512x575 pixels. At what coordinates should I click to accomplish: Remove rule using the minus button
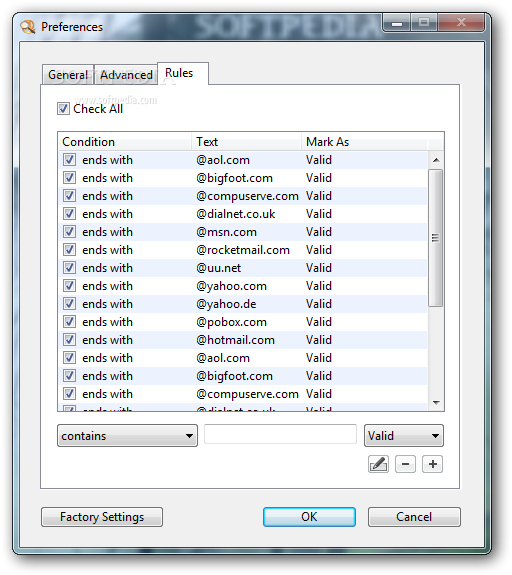click(x=405, y=464)
